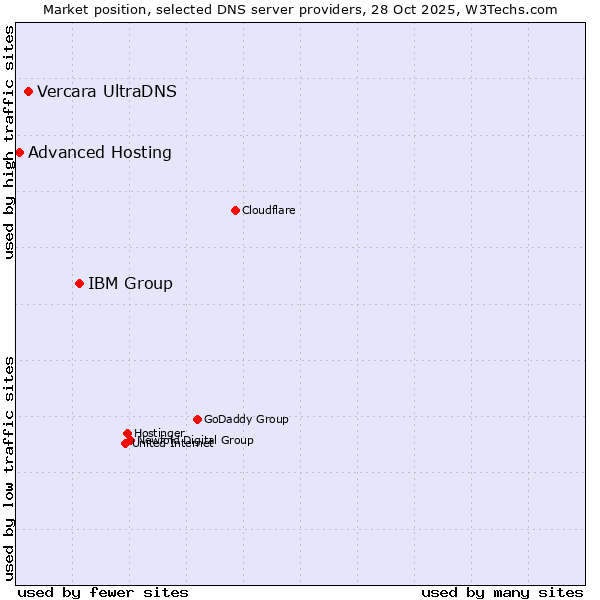This screenshot has width=600, height=600.
Task: Click the GoDaddy Group label
Action: point(246,420)
